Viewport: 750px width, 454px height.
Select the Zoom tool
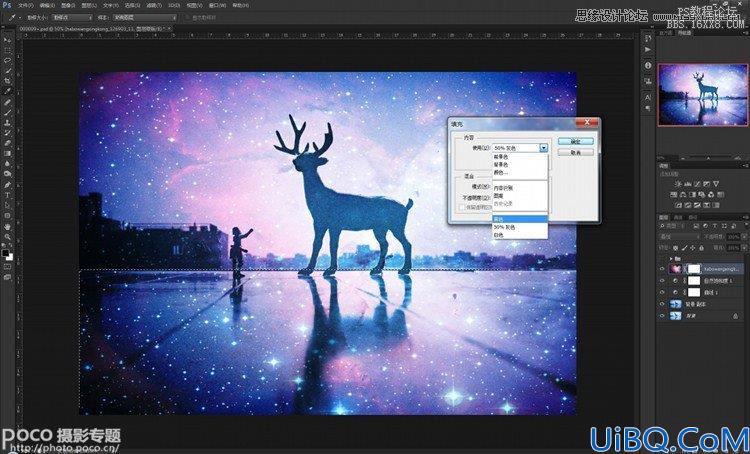click(x=8, y=236)
